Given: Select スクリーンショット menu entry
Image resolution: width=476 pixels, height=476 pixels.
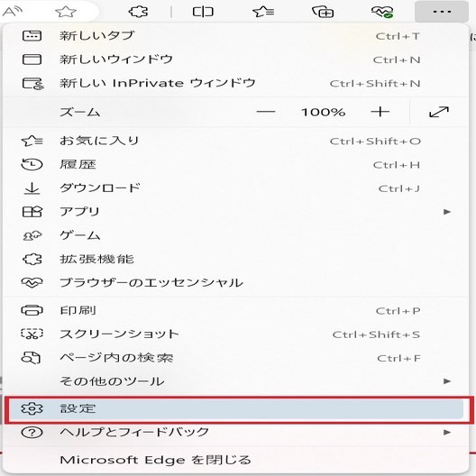Looking at the screenshot, I should click(235, 334).
